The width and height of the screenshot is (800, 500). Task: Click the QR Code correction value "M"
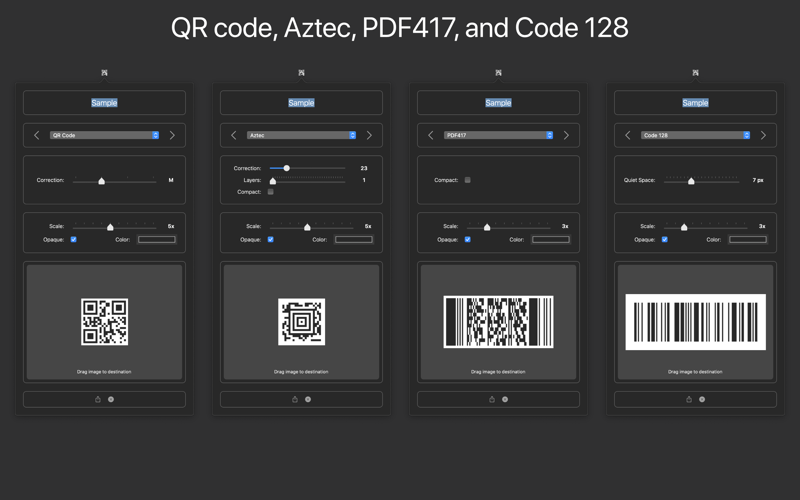click(x=171, y=180)
